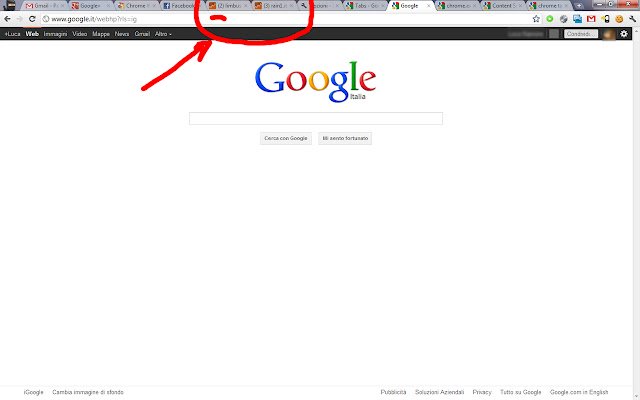Screen dimensions: 640x400
Task: Click the gray notifications box in Google bar
Action: [x=554, y=34]
